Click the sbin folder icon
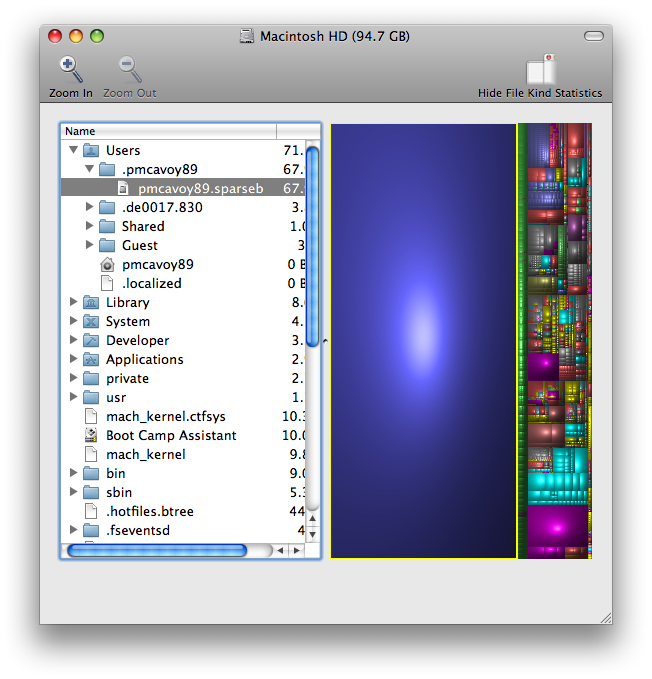The height and width of the screenshot is (679, 652). pyautogui.click(x=91, y=492)
